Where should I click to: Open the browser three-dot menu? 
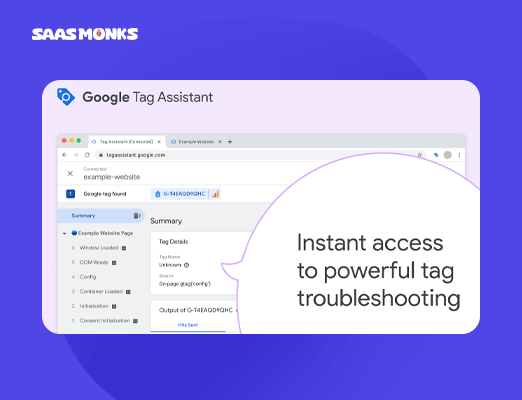pos(459,155)
